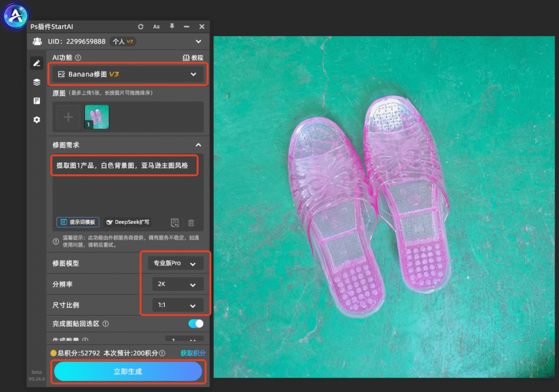
Task: Delete prompt with trash icon
Action: pyautogui.click(x=191, y=223)
